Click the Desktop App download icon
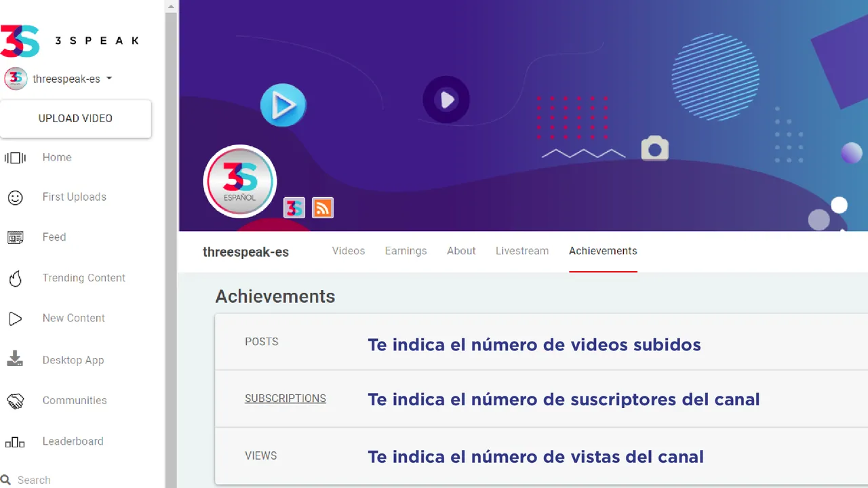This screenshot has width=868, height=488. coord(15,359)
